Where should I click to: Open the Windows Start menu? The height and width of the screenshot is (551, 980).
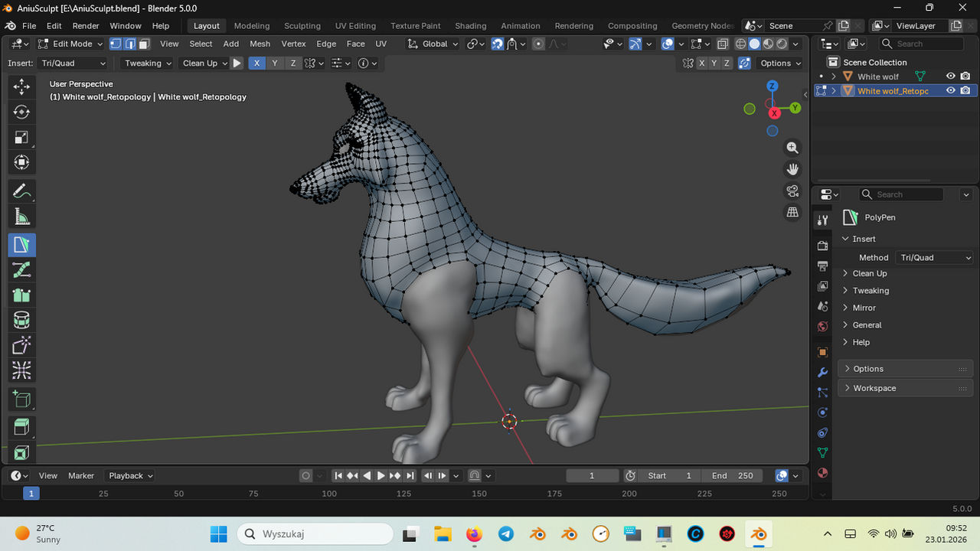pos(218,533)
